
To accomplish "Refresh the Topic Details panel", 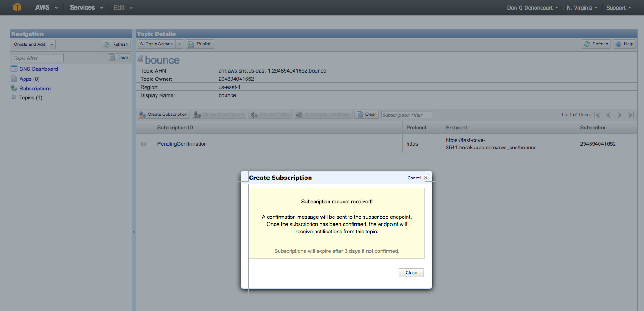I will (596, 44).
